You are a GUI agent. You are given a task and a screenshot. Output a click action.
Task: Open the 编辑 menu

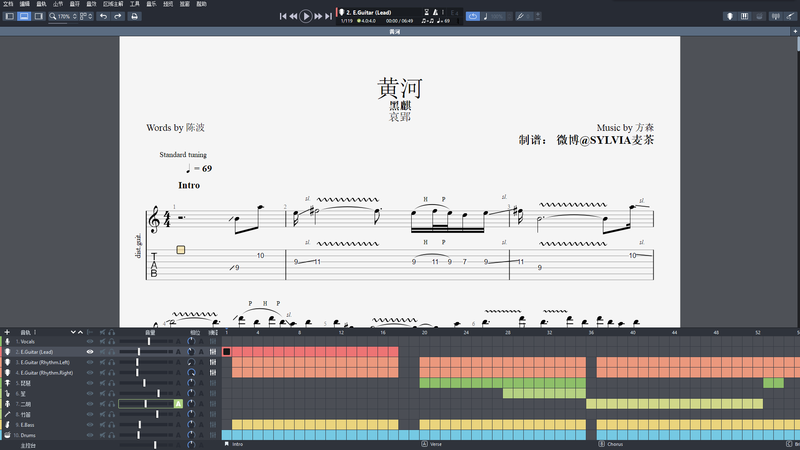(x=24, y=4)
